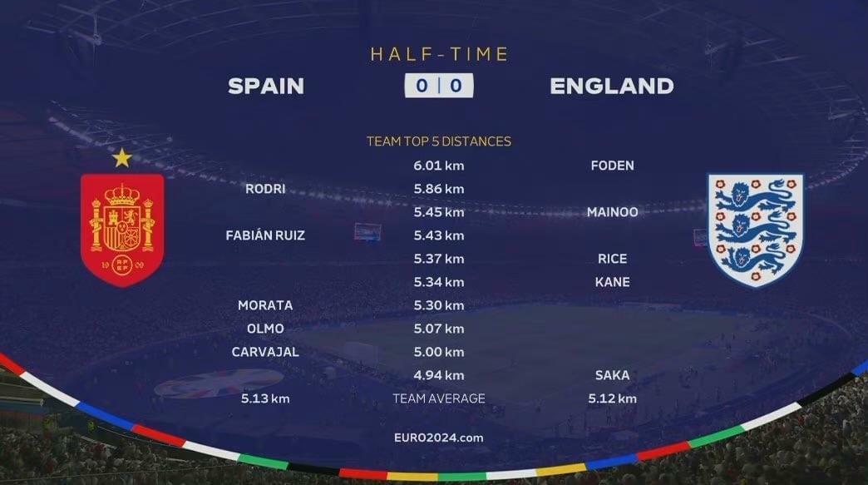Screen dimensions: 868x485
Task: Click on Morata's name
Action: pyautogui.click(x=265, y=305)
